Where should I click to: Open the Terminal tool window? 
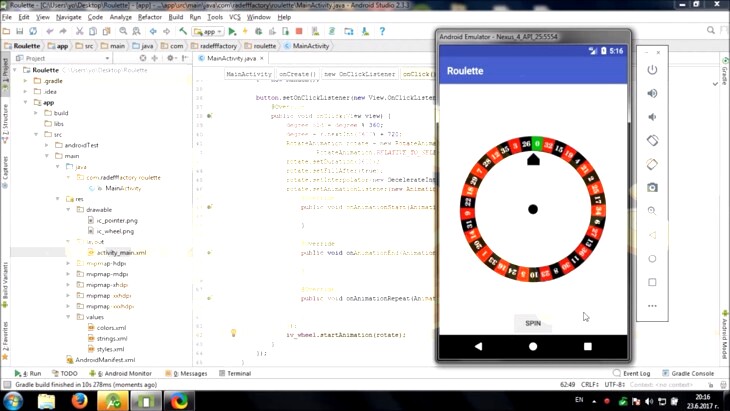tap(235, 373)
